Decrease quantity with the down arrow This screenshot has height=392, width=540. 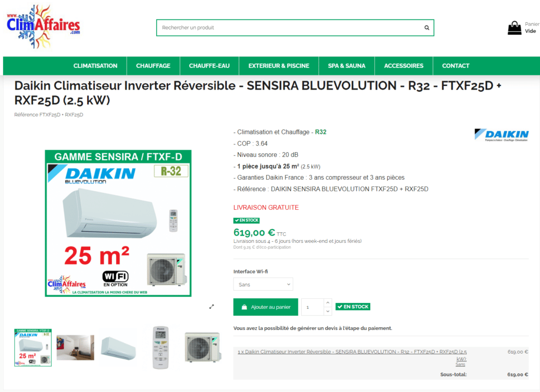pos(328,311)
